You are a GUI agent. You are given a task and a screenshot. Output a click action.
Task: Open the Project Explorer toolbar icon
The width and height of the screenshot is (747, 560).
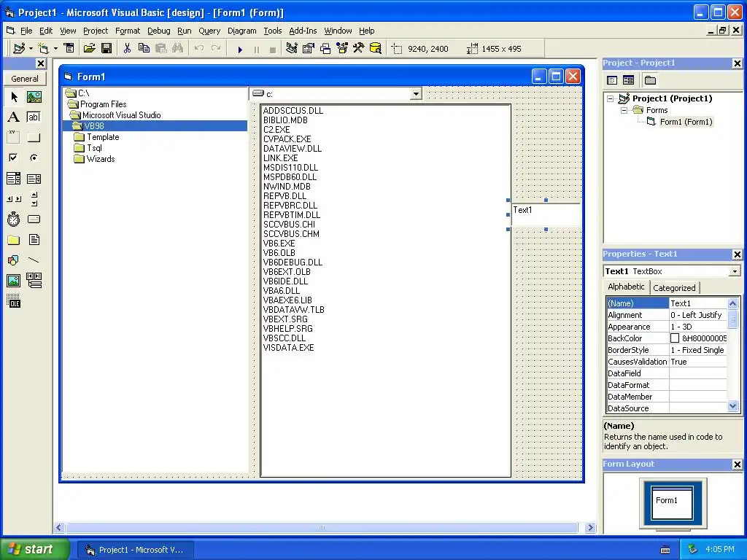click(x=292, y=48)
